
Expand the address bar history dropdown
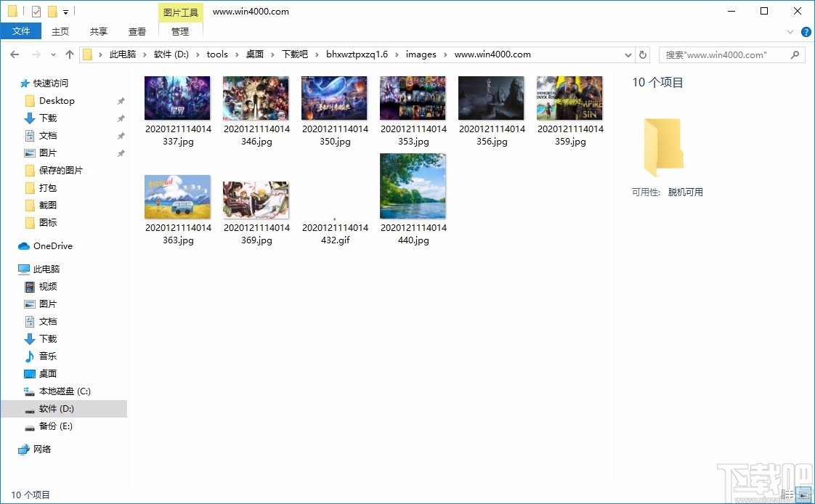coord(628,54)
